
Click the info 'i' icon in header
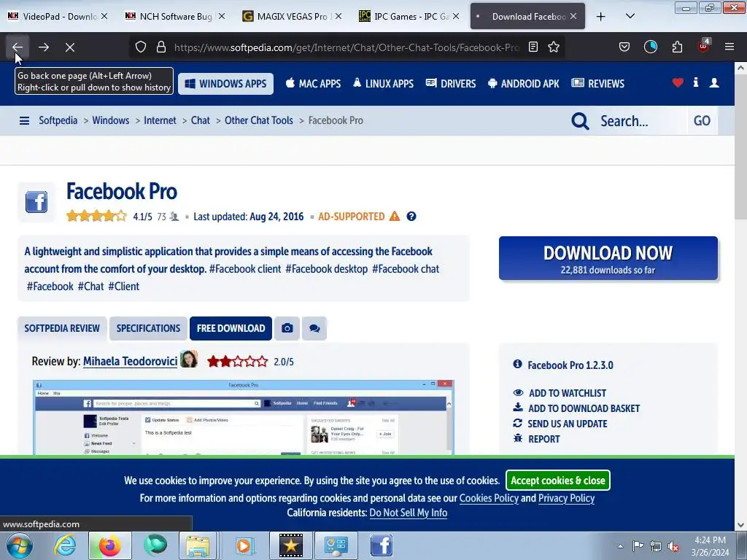coord(696,82)
